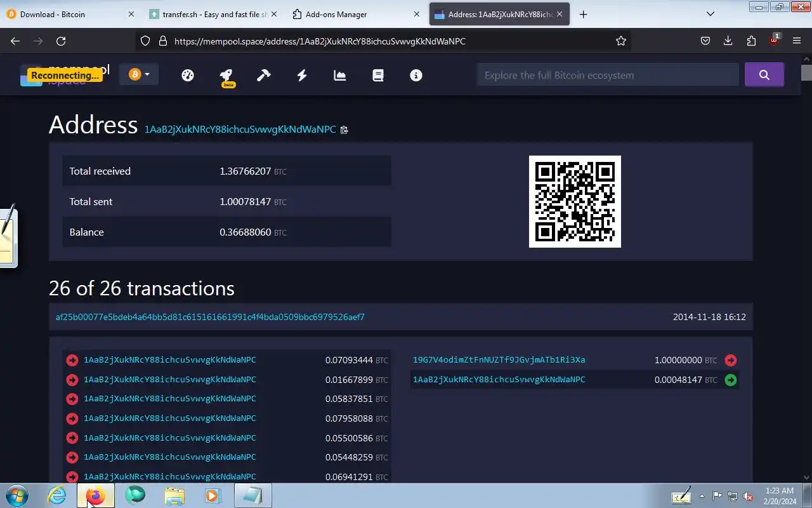Open address link next to 0.07093444 BTC

[x=170, y=360]
